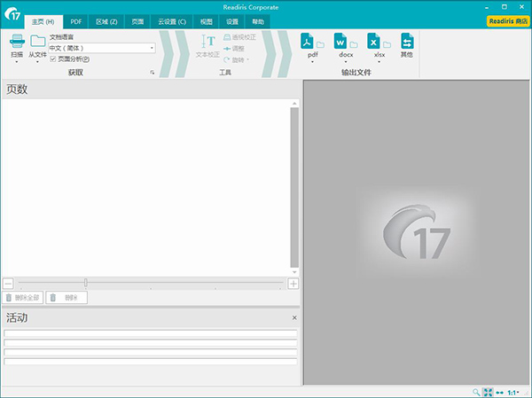This screenshot has height=398, width=532.
Task: Toggle the Page Analysis (页面分析) checkbox
Action: coord(53,59)
